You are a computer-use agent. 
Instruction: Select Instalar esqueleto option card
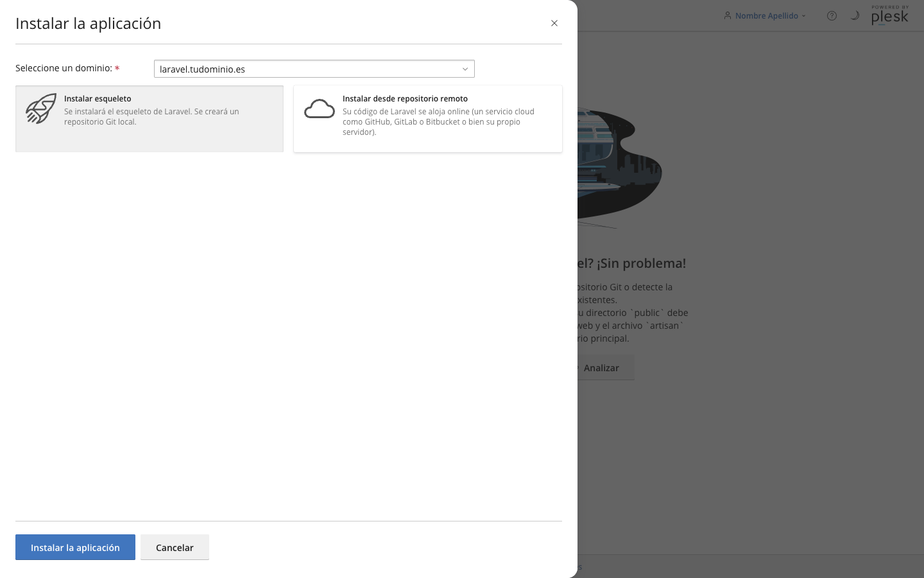tap(150, 119)
